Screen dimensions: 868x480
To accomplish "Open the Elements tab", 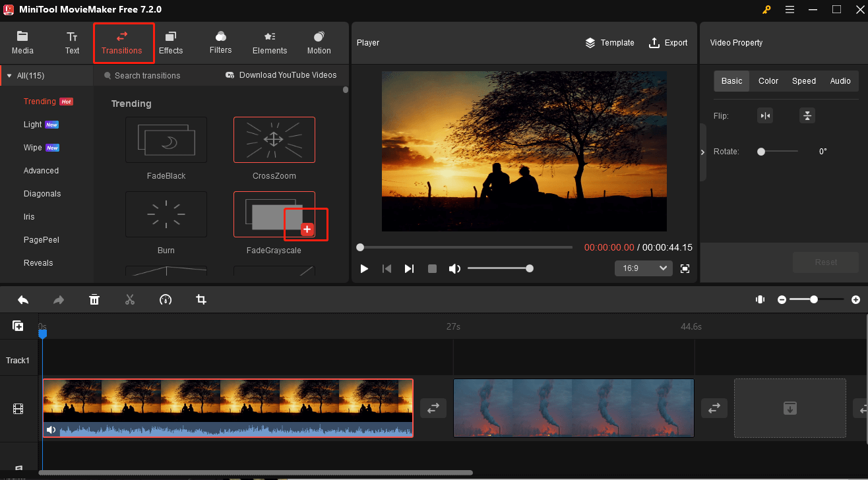I will [x=270, y=43].
